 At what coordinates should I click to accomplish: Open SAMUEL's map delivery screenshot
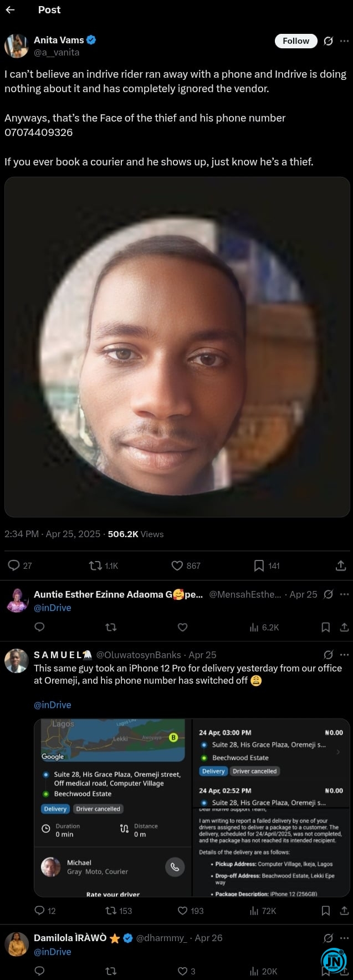coord(112,807)
